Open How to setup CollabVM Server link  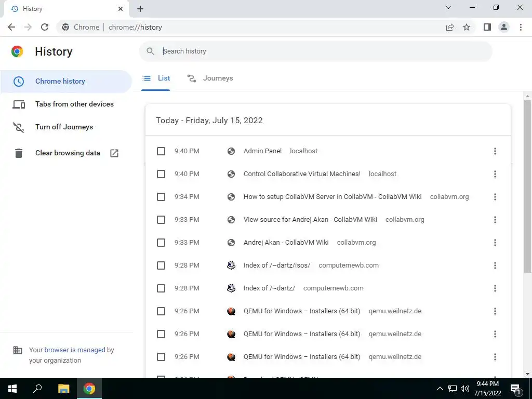click(332, 197)
